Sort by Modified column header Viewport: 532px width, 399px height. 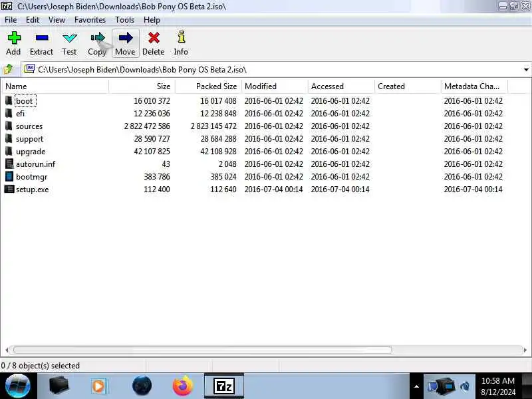275,86
